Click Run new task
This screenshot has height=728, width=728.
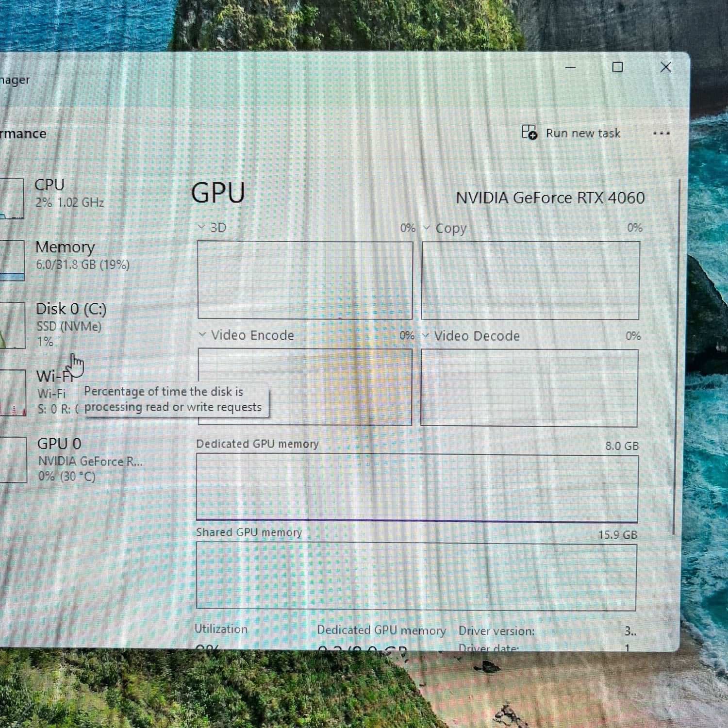[x=582, y=133]
